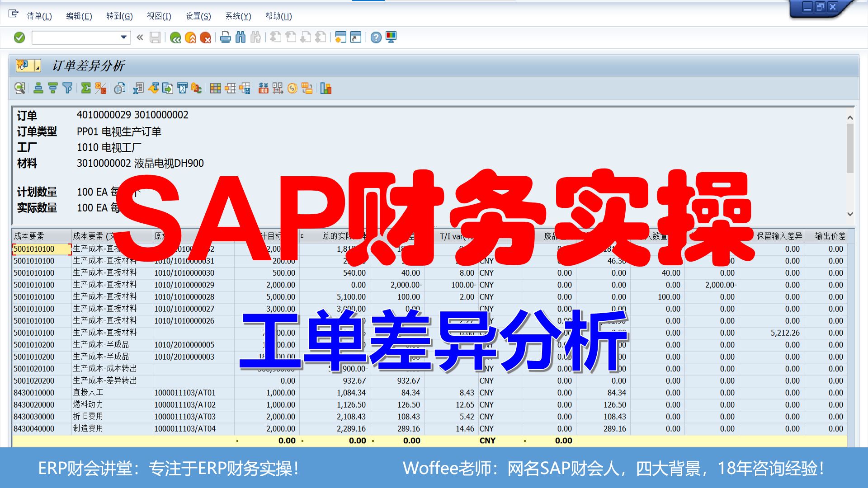Open the 编辑(E) menu
The height and width of the screenshot is (488, 868).
[x=79, y=16]
